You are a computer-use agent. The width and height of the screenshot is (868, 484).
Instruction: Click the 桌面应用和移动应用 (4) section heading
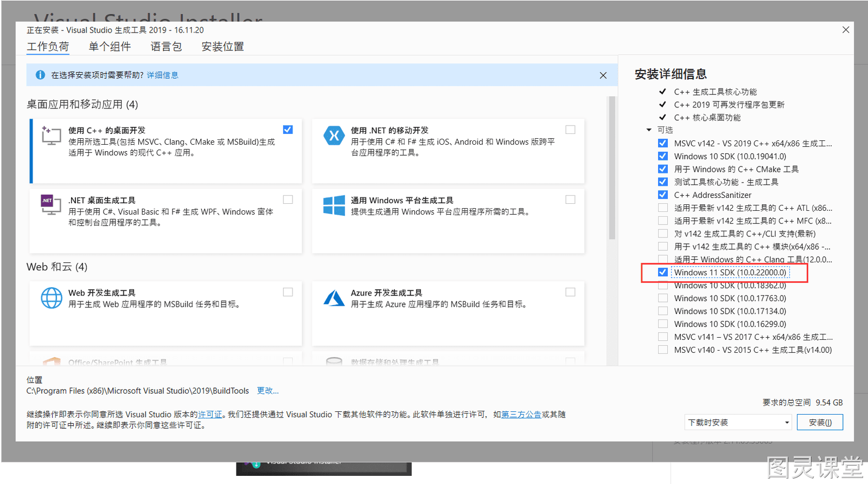pos(82,105)
